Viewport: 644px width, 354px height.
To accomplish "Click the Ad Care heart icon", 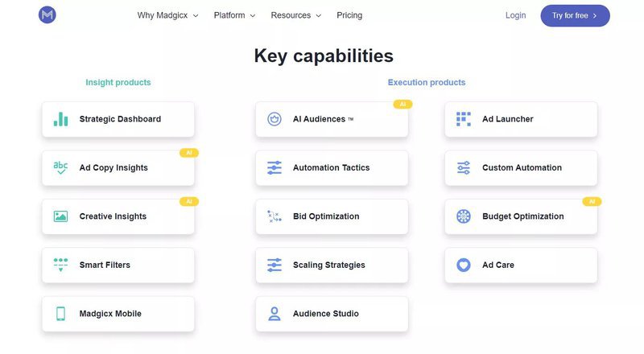I will 464,265.
